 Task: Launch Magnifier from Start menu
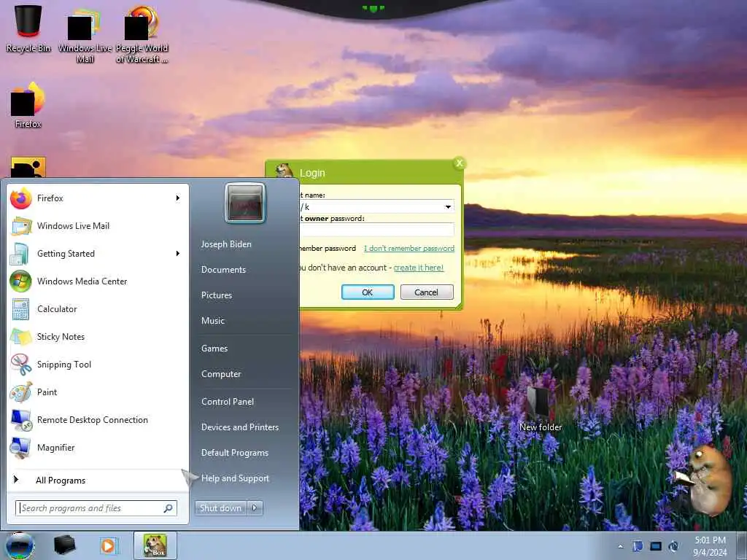[x=98, y=448]
